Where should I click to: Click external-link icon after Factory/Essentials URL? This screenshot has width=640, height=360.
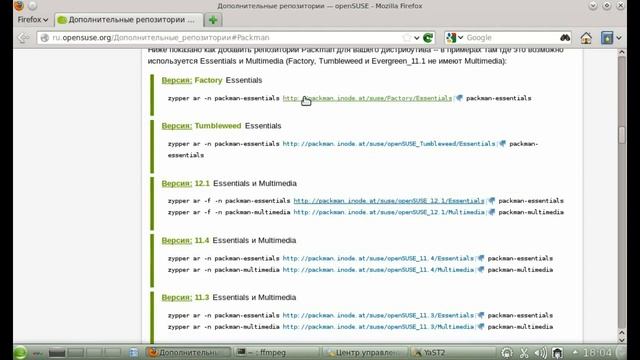click(459, 98)
